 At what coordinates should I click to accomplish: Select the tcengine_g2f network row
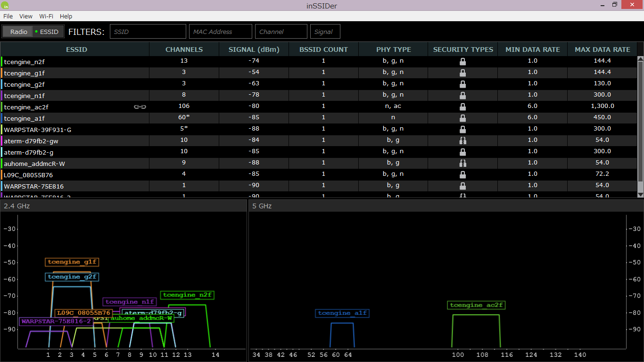(x=319, y=84)
